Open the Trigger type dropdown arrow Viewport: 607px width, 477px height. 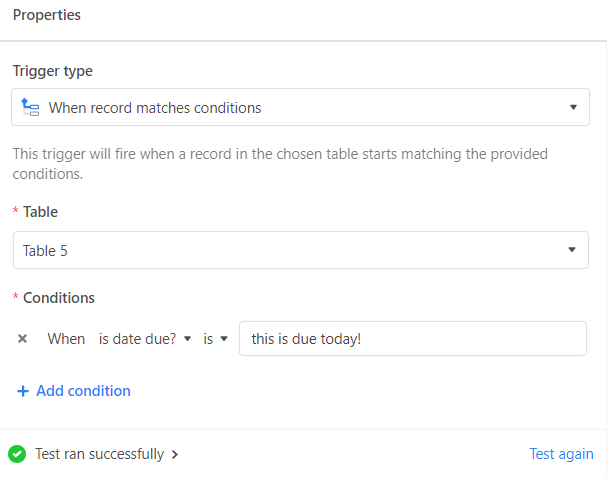click(573, 107)
